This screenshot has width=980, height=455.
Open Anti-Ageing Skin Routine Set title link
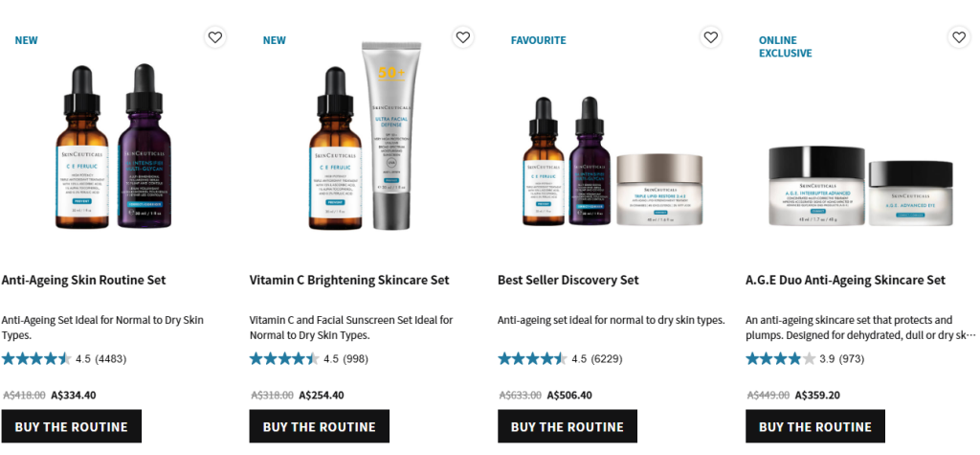tap(84, 280)
